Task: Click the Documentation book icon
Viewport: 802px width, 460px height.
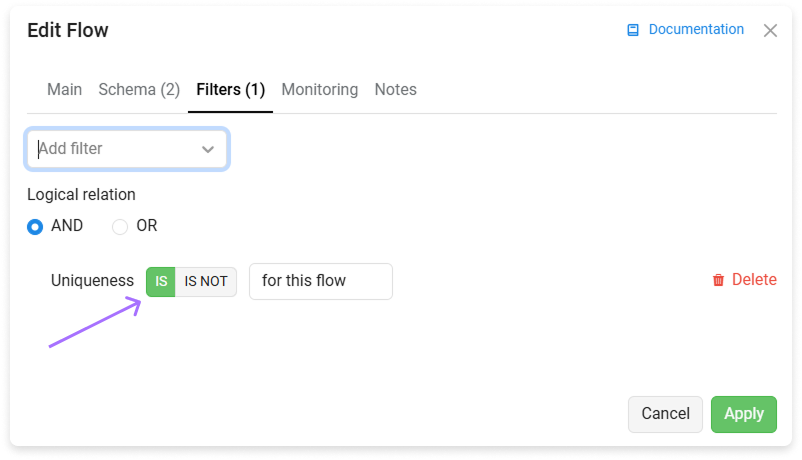Action: 633,30
